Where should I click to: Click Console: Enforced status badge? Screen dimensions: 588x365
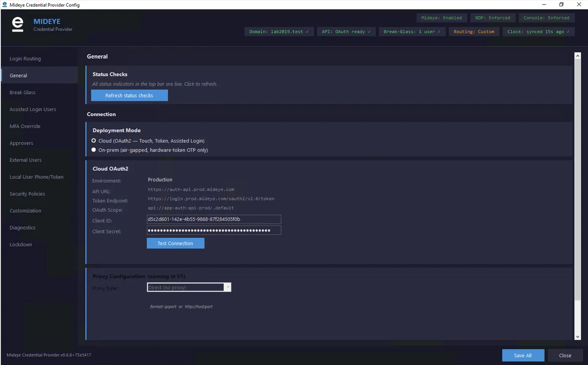point(546,18)
